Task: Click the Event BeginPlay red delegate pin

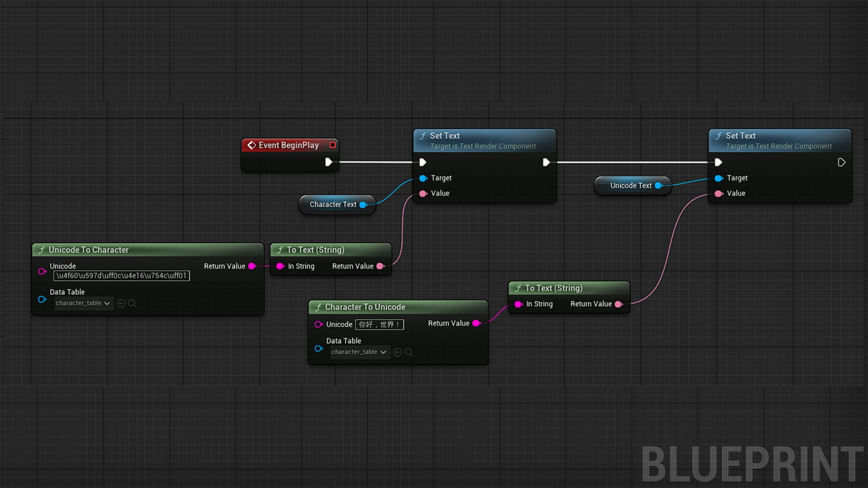Action: point(333,145)
